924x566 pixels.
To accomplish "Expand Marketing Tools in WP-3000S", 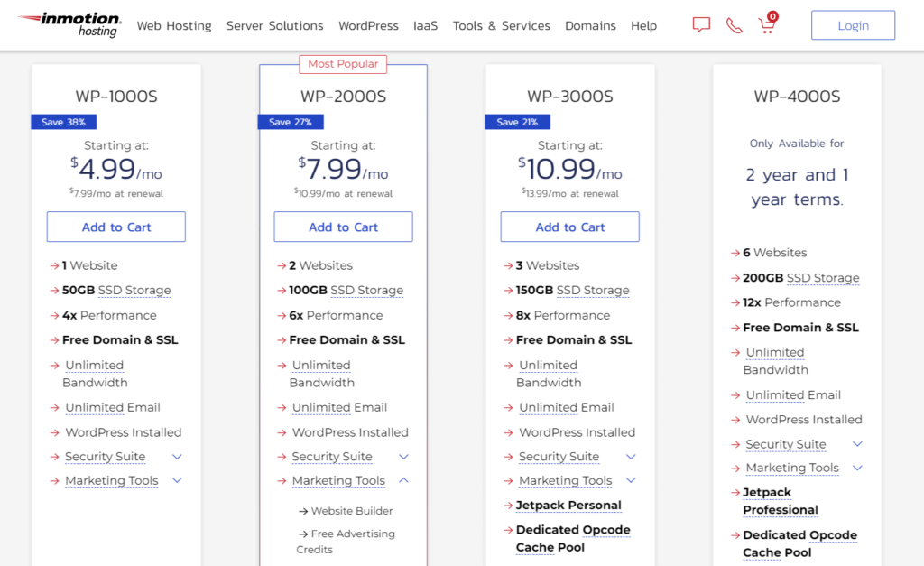I will pos(631,480).
